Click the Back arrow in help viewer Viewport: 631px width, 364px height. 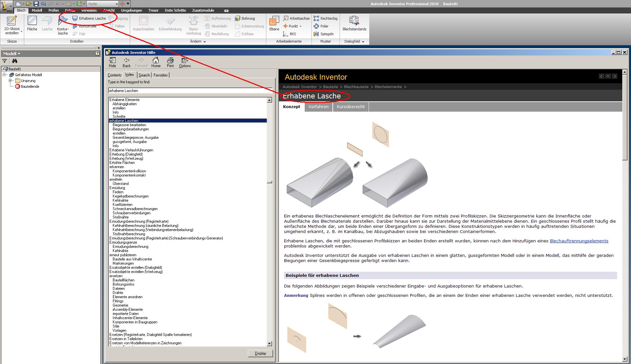tap(127, 60)
